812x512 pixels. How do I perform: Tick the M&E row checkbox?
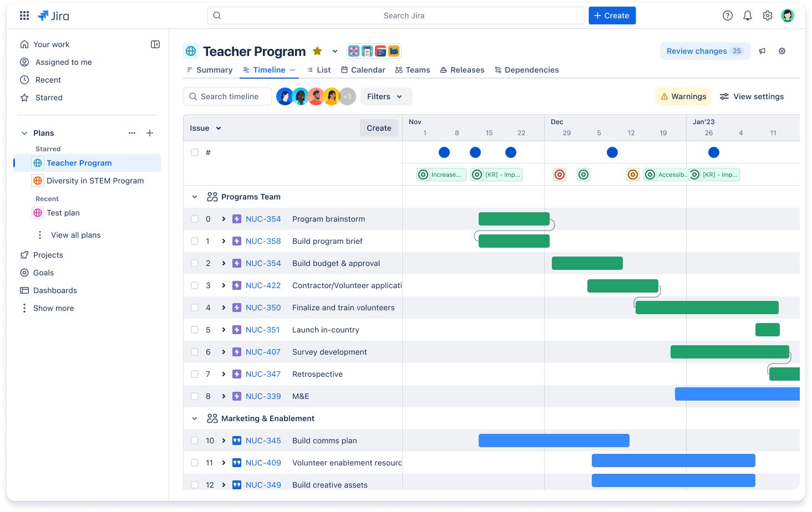(x=195, y=396)
